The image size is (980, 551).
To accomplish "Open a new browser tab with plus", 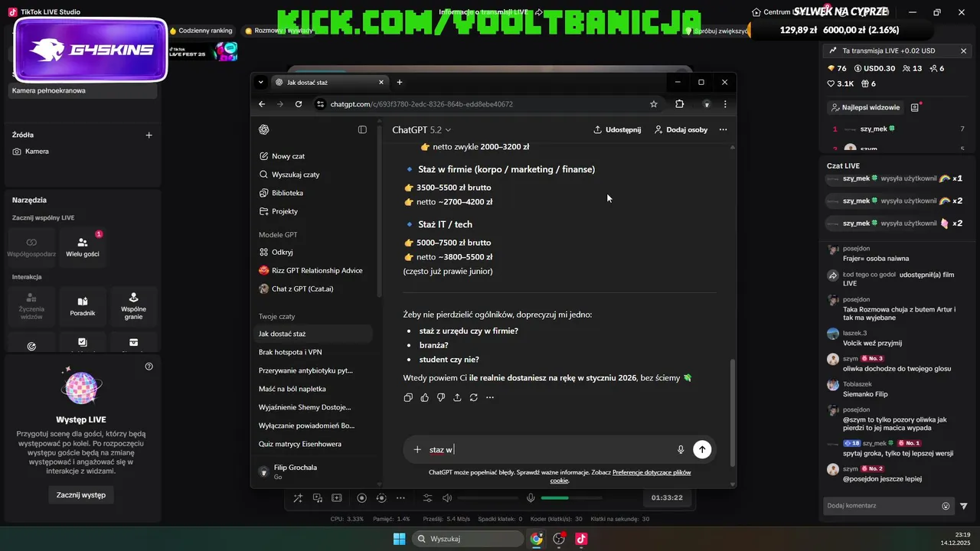I will [399, 82].
